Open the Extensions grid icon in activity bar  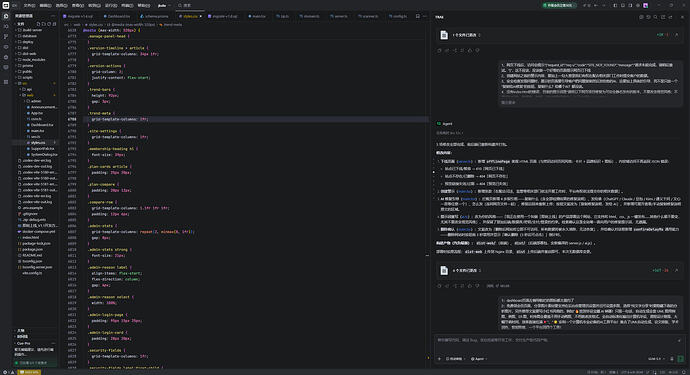coord(6,82)
